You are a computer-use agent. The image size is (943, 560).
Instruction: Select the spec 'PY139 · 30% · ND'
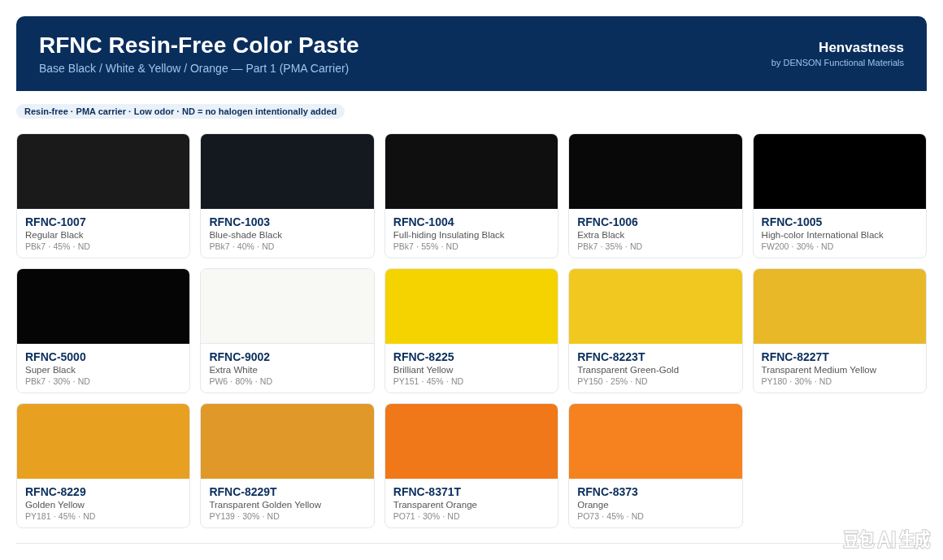(244, 516)
